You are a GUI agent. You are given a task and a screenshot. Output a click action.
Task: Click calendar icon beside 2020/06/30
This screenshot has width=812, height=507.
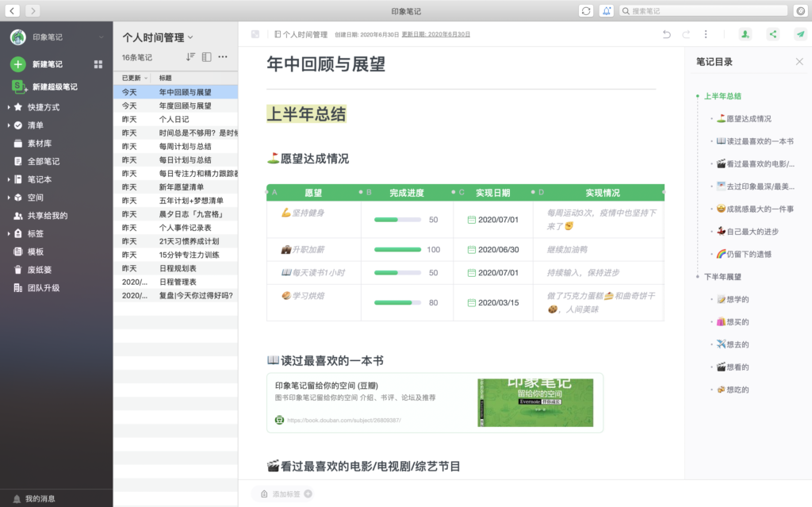coord(471,250)
